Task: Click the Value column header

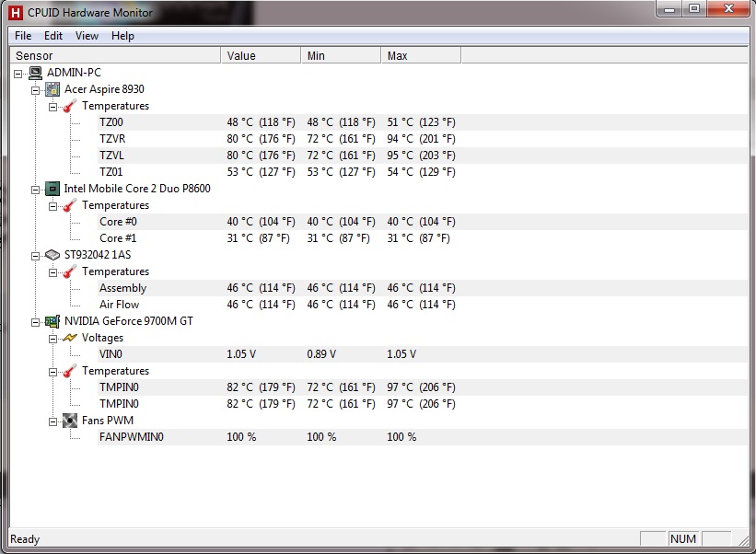Action: coord(261,55)
